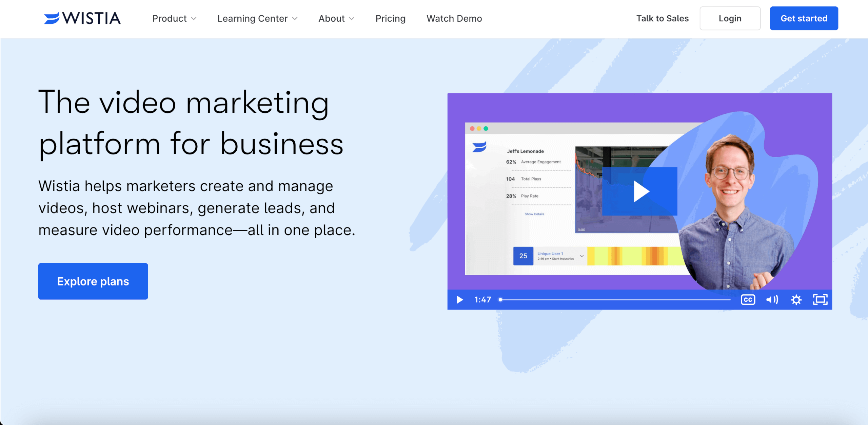Screen dimensions: 868x425
Task: Click the video progress bar
Action: click(x=615, y=300)
